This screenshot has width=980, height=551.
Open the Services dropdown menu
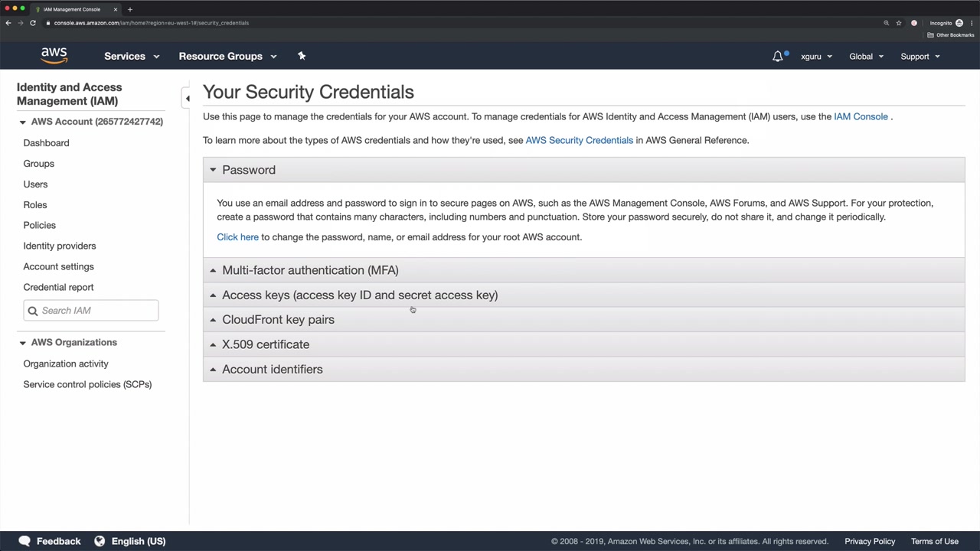click(x=132, y=56)
